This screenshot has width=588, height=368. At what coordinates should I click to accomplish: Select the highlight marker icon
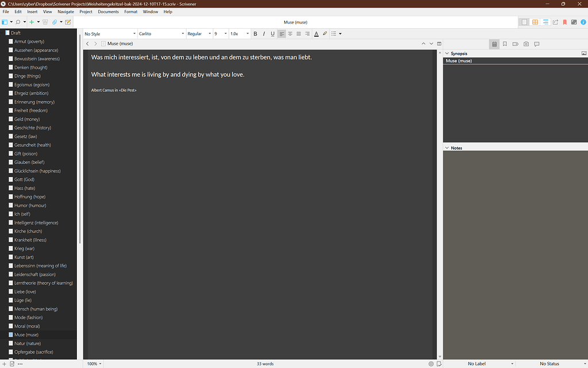point(324,33)
